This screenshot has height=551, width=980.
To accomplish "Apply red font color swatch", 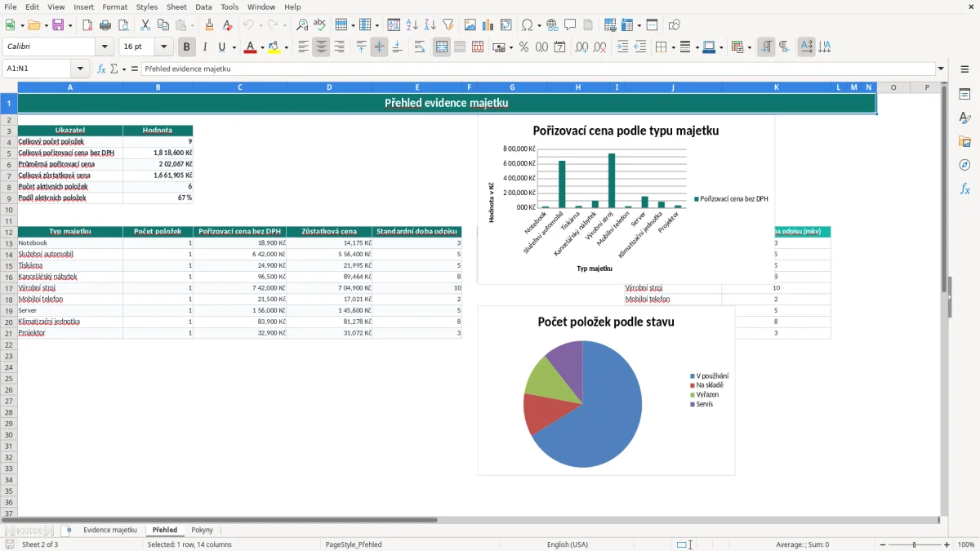I will click(x=250, y=47).
